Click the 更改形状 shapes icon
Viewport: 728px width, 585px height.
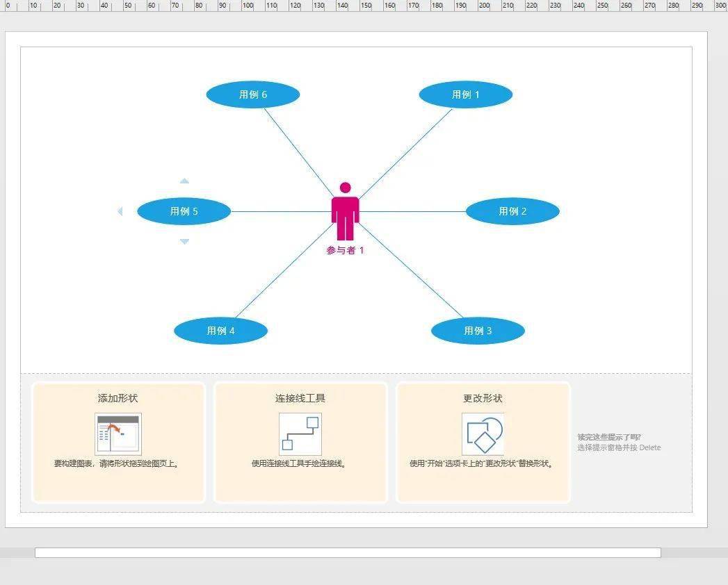tap(483, 434)
